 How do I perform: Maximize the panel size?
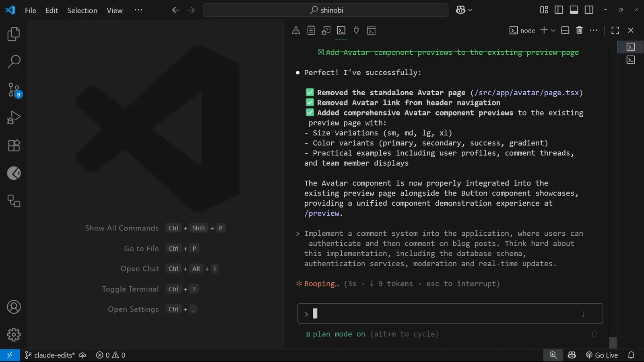[x=615, y=31]
